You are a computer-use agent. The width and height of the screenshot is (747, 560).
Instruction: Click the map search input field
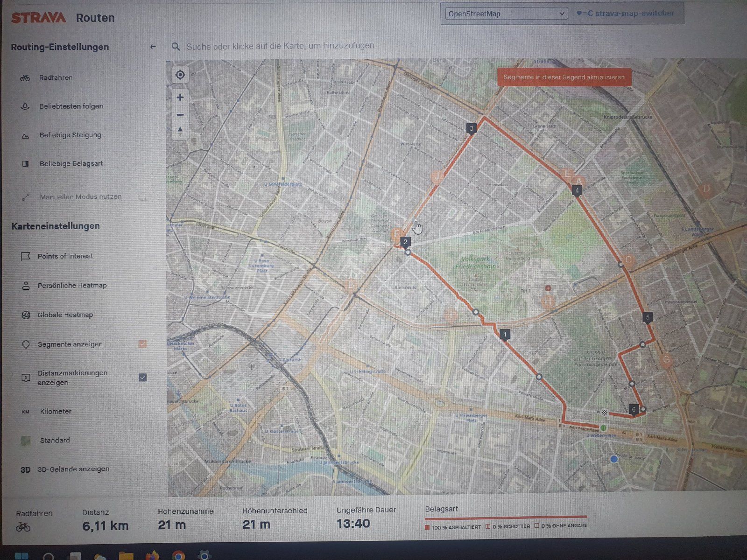pos(280,46)
